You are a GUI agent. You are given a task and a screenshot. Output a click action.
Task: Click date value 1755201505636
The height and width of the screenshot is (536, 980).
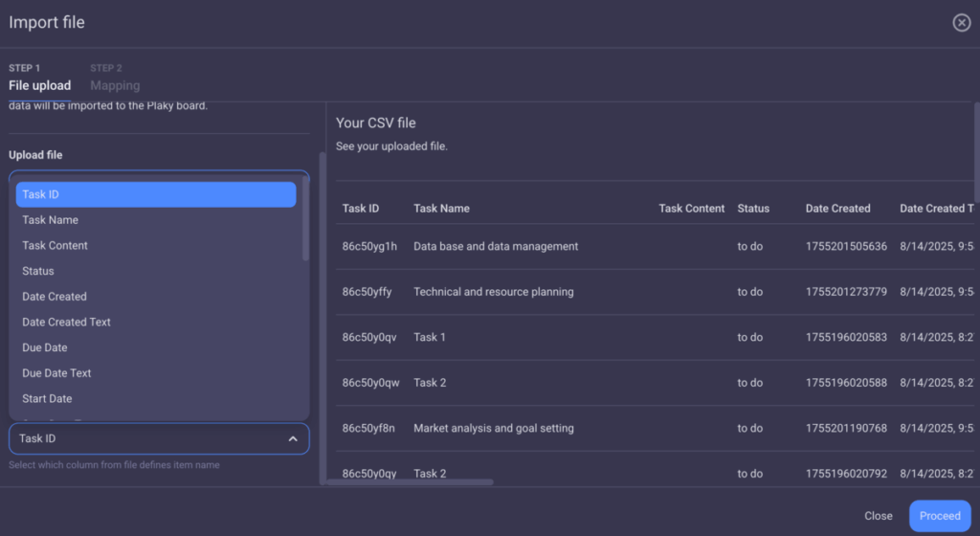846,246
